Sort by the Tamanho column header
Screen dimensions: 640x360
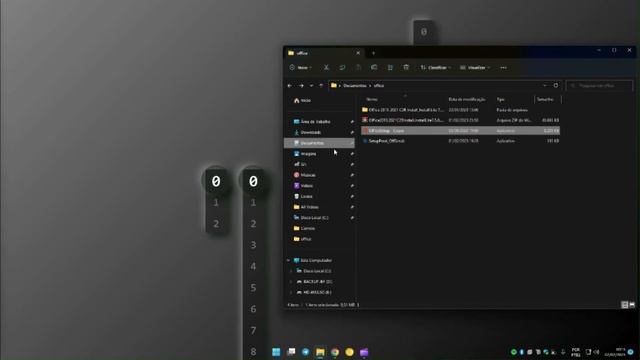(x=545, y=99)
